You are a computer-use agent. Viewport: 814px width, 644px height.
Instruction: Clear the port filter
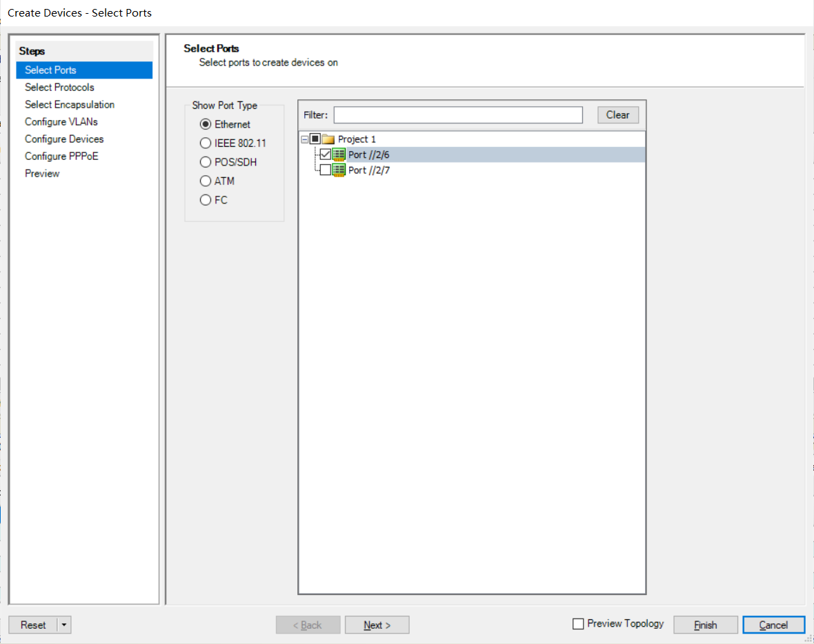618,114
